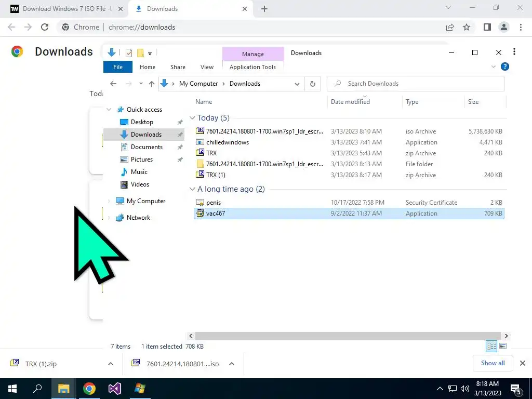The width and height of the screenshot is (532, 399).
Task: Click the Properties quick access icon
Action: click(129, 52)
